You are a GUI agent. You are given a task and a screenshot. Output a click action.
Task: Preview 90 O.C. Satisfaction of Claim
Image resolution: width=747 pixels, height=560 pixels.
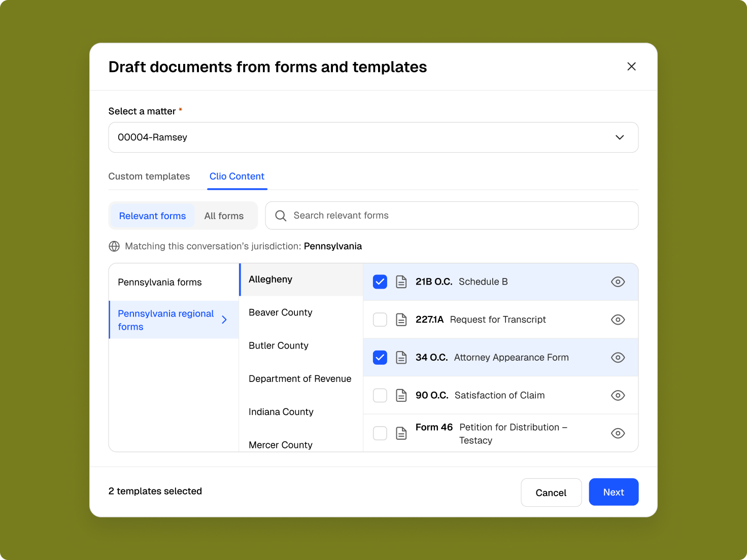coord(618,395)
